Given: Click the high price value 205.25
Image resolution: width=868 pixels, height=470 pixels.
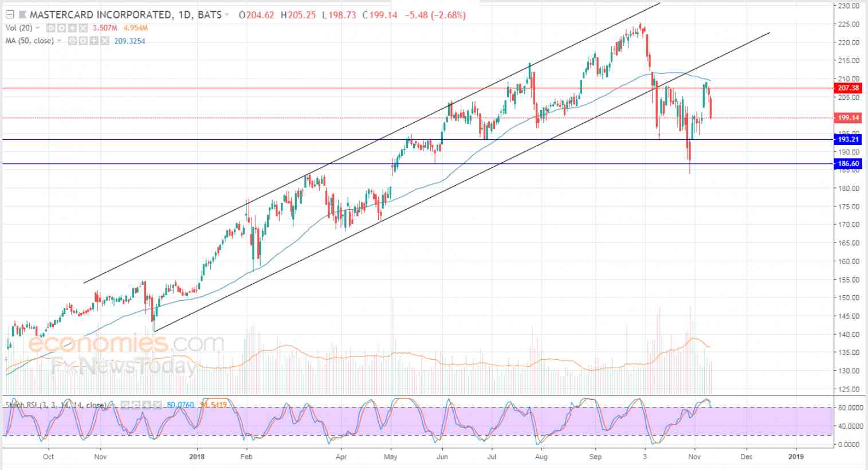Looking at the screenshot, I should (x=303, y=15).
